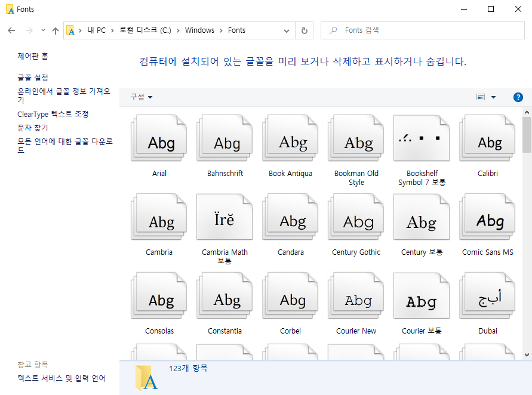Open recent locations dropdown arrow
This screenshot has width=532, height=395.
pyautogui.click(x=43, y=30)
